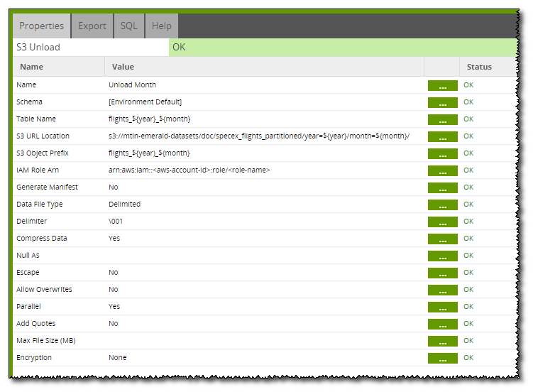Click the 'S3 URL Location' property label

point(43,136)
